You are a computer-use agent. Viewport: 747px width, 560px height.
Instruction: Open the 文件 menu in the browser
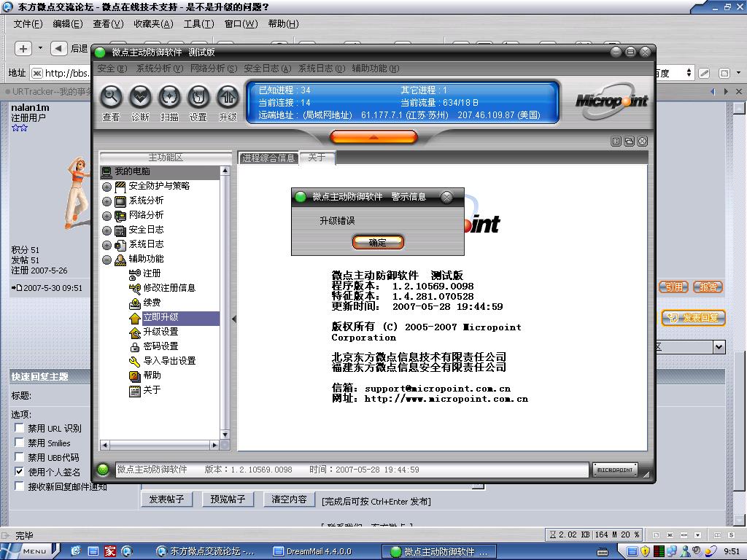pos(28,24)
